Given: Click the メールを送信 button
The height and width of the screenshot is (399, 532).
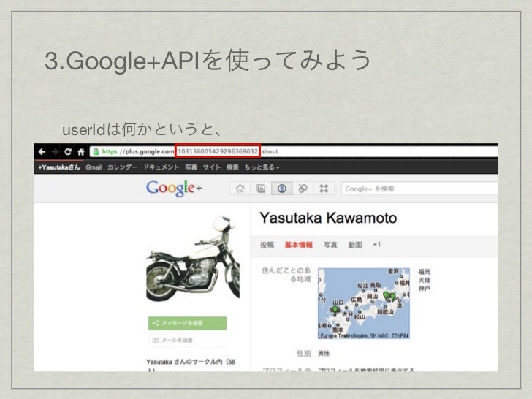Looking at the screenshot, I should coord(187,340).
